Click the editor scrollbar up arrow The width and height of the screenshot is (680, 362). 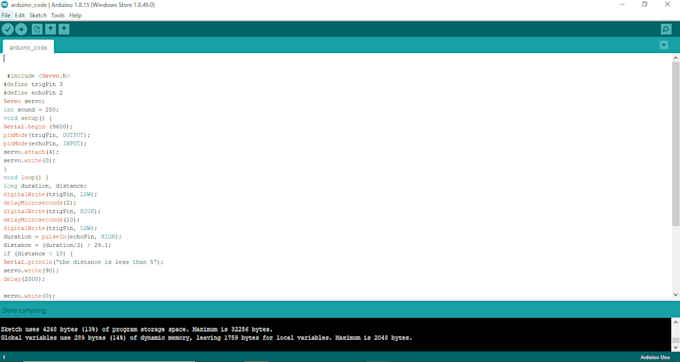(676, 58)
